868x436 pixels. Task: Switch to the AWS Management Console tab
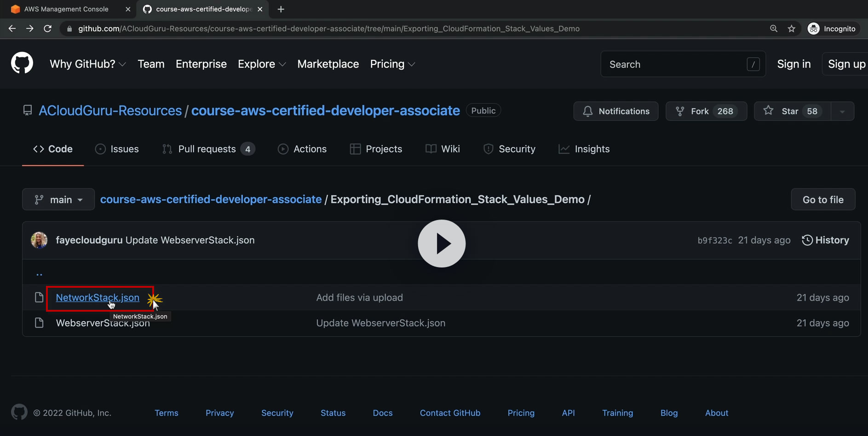[x=66, y=9]
